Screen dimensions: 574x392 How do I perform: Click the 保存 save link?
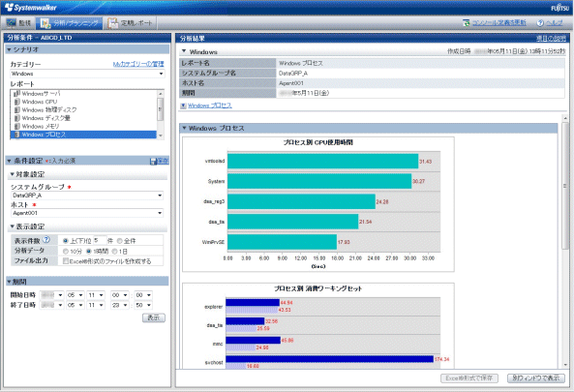coord(163,161)
